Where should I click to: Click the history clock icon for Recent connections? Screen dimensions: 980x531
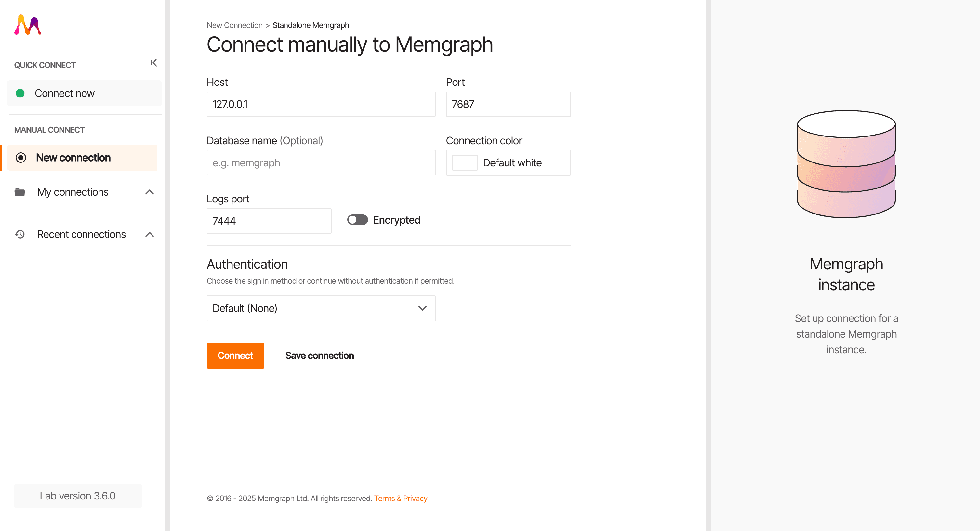coord(20,234)
